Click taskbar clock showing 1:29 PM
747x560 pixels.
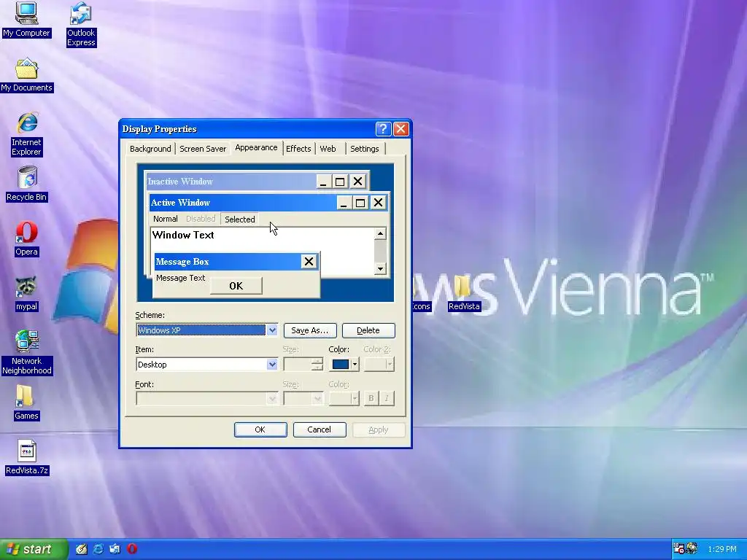[x=722, y=549]
